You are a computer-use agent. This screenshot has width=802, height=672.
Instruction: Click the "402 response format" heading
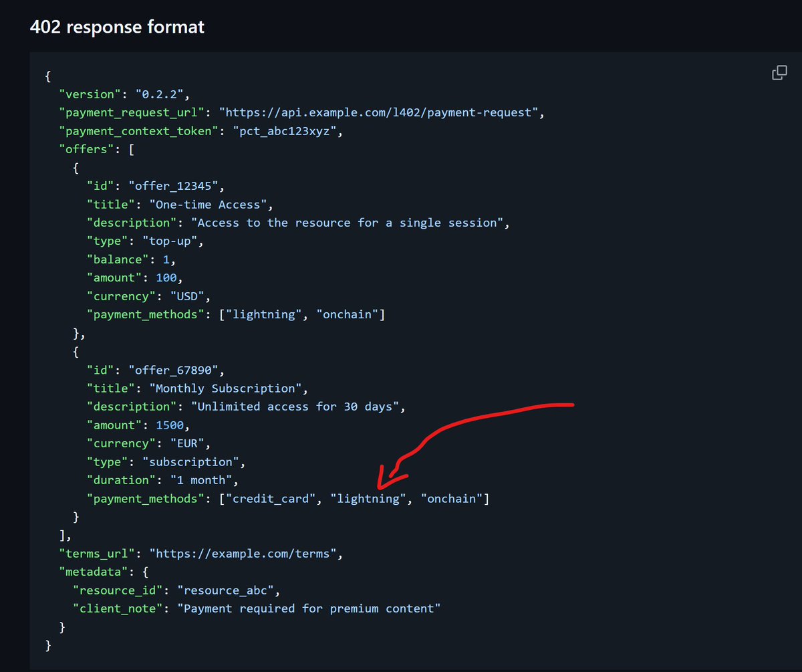(x=118, y=27)
